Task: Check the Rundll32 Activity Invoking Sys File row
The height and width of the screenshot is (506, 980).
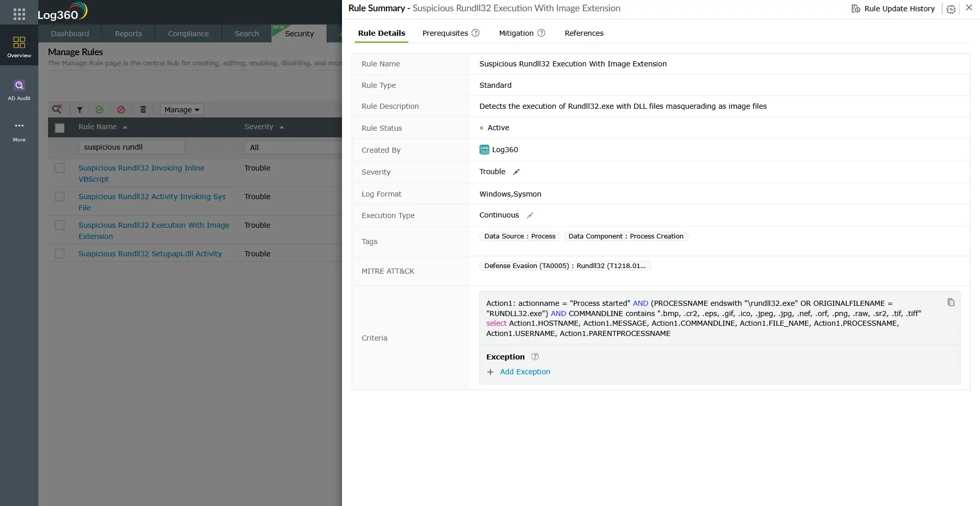Action: 60,197
